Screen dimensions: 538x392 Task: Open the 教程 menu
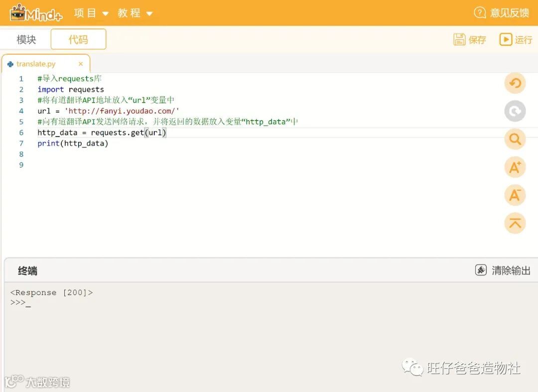click(129, 13)
